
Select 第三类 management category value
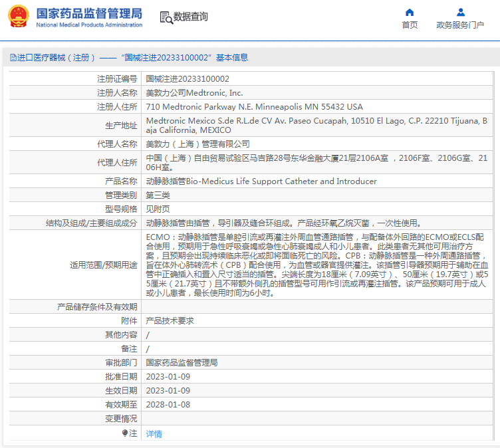tap(158, 195)
